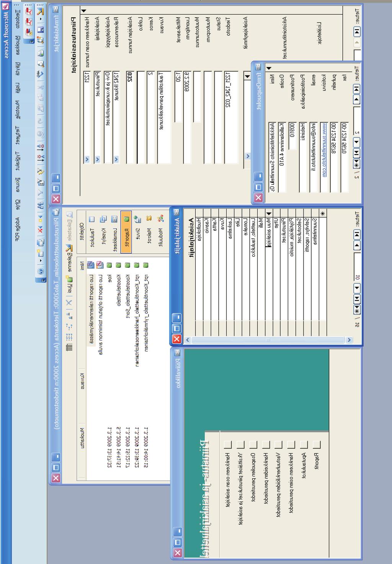Go to next record in frmOsapuolet navigator
This screenshot has width=392, height=564.
point(357,142)
